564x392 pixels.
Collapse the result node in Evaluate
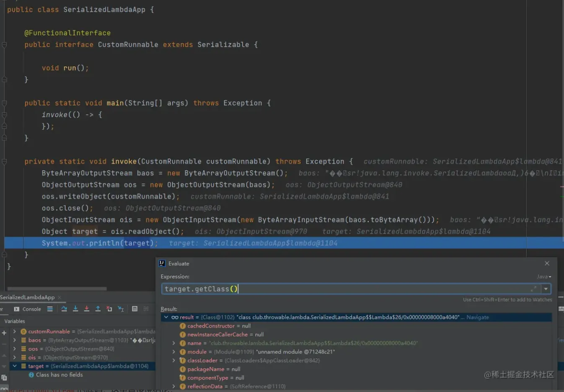tap(166, 317)
